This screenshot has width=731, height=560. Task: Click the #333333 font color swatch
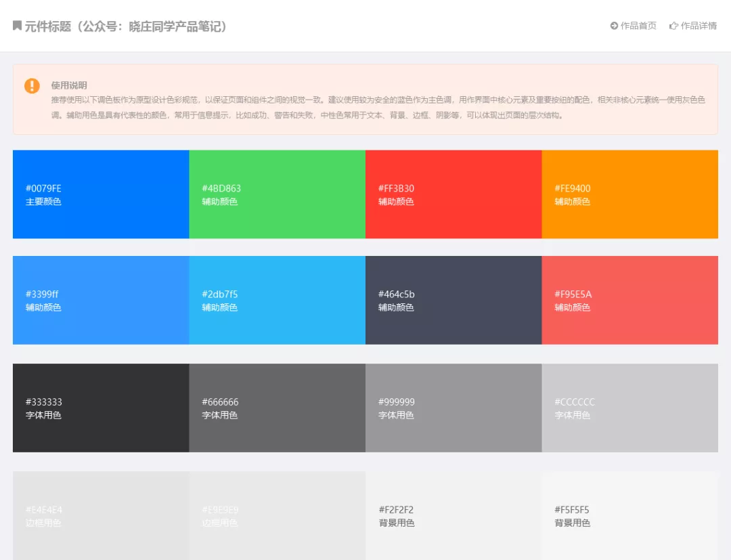tap(101, 408)
